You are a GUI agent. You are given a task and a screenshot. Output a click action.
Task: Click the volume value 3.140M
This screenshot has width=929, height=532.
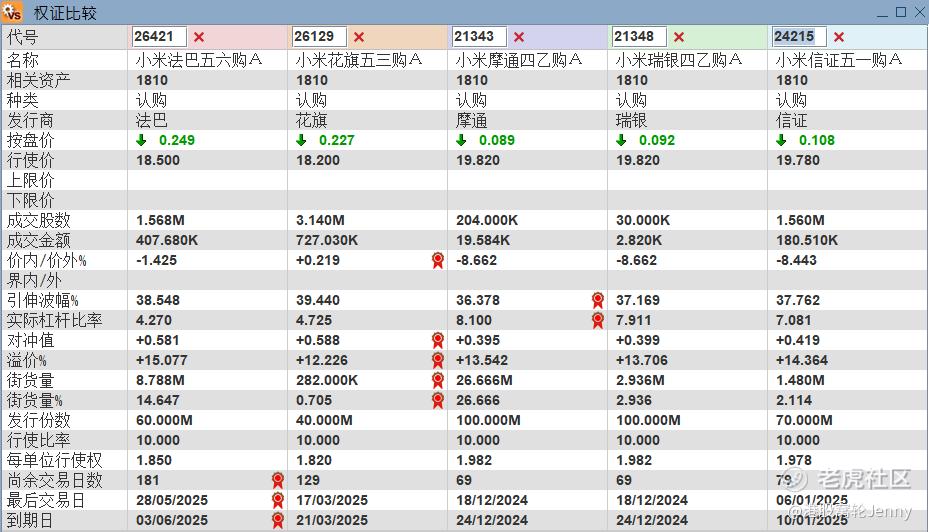click(320, 220)
